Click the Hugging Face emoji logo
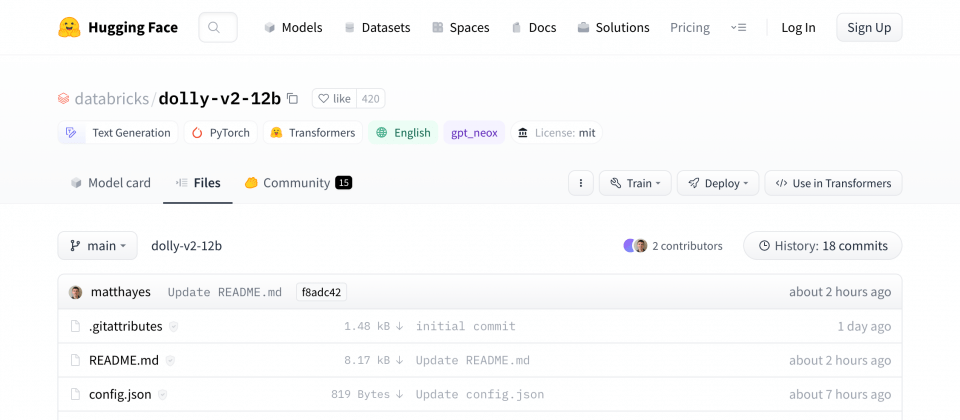The image size is (960, 420). pyautogui.click(x=69, y=28)
